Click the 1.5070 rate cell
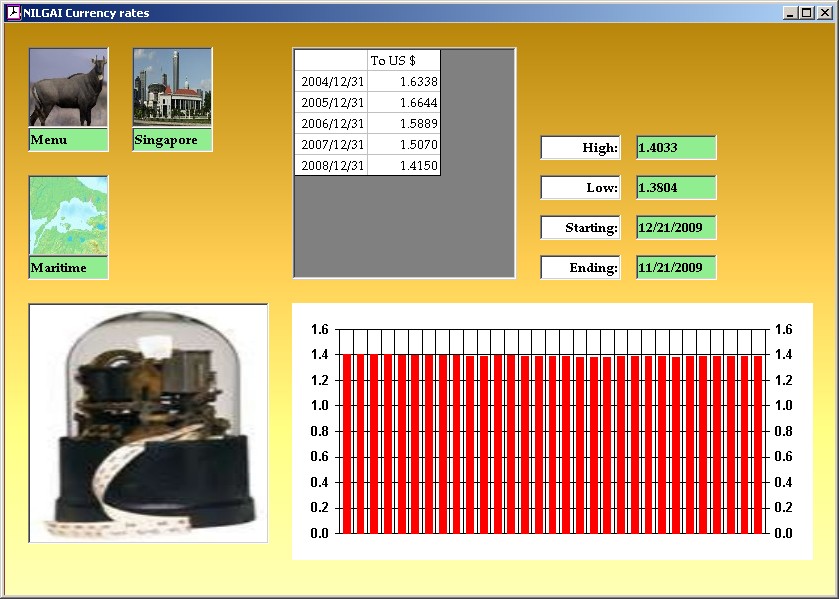 point(403,145)
